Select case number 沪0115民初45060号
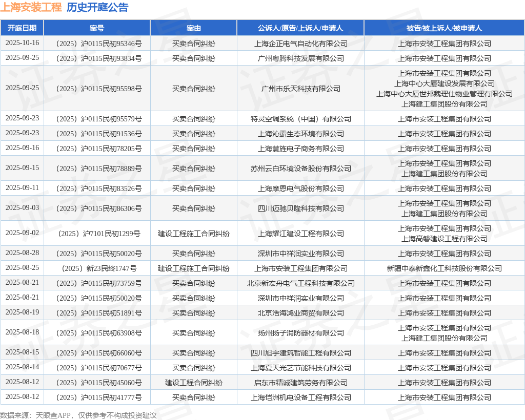Viewport: 525px width, 420px height. [99, 383]
